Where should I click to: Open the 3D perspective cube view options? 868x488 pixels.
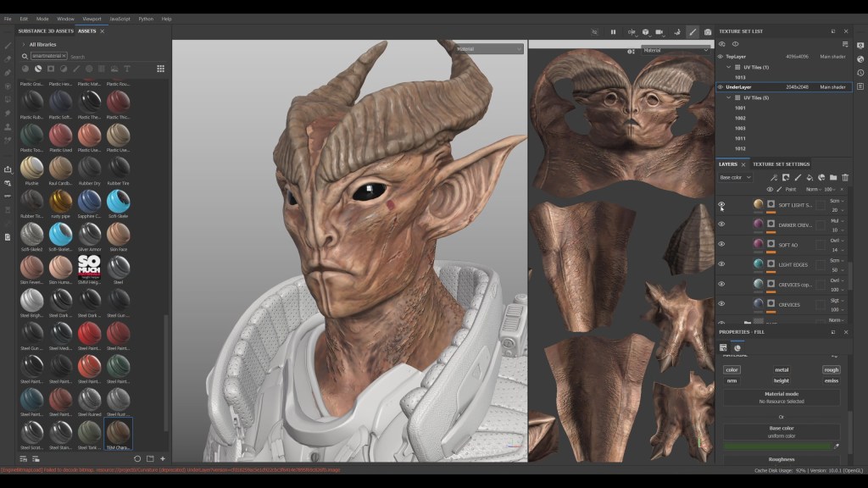tap(645, 32)
